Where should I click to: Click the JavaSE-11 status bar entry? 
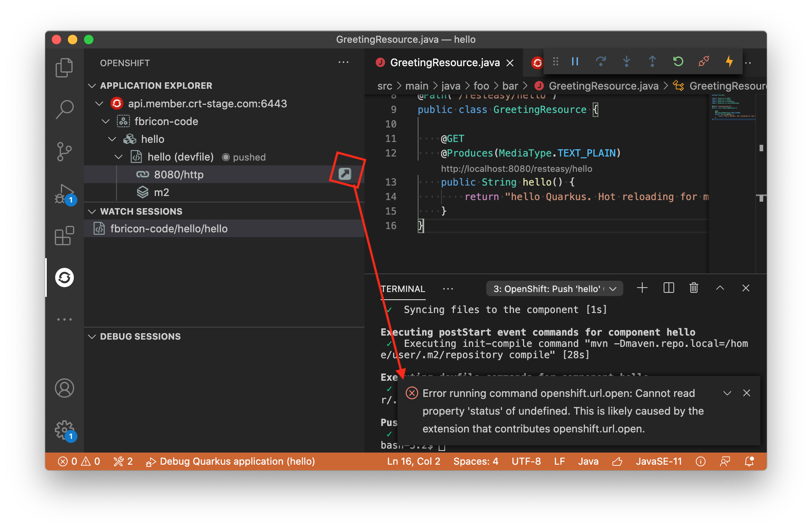[x=658, y=461]
